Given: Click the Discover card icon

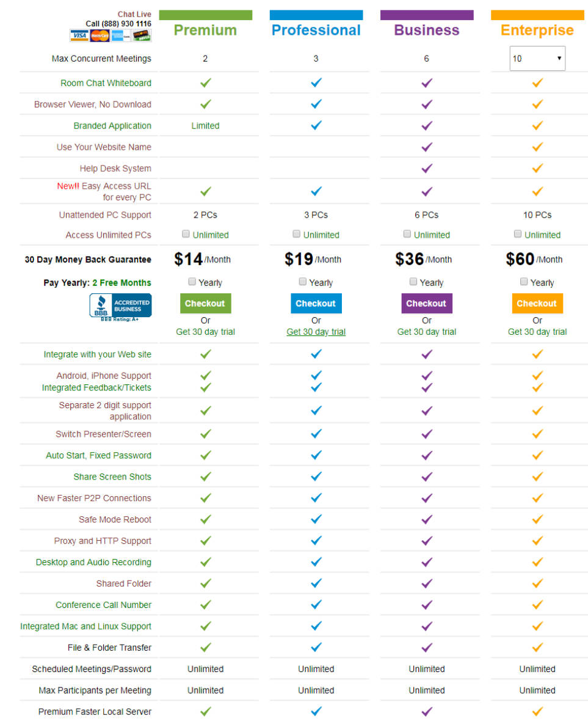Looking at the screenshot, I should tap(141, 35).
